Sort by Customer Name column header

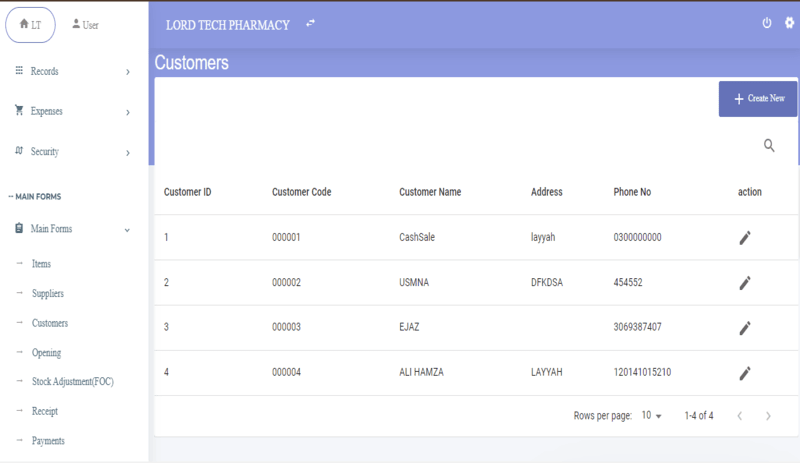click(x=430, y=192)
